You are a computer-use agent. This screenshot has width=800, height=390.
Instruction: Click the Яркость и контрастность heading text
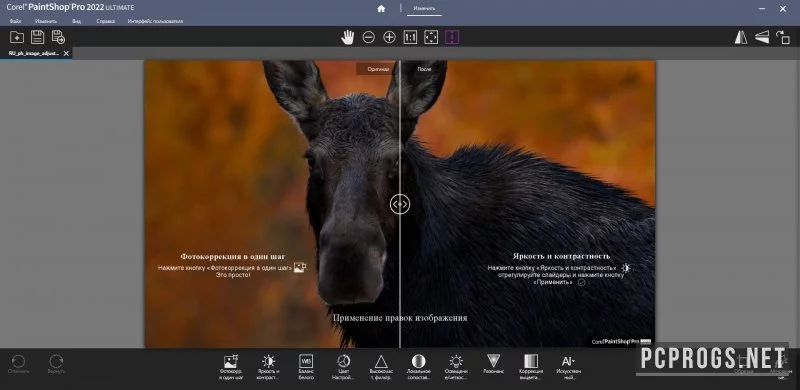click(561, 256)
